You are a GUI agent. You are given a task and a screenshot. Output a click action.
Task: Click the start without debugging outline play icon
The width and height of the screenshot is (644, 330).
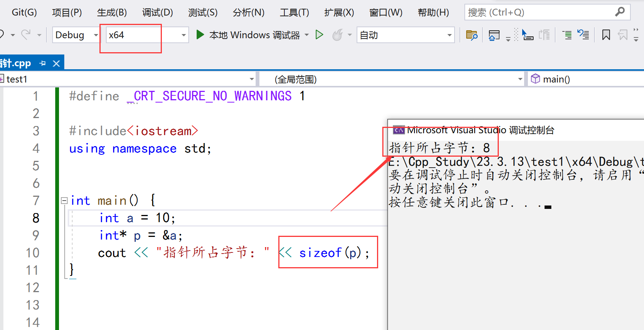point(320,35)
